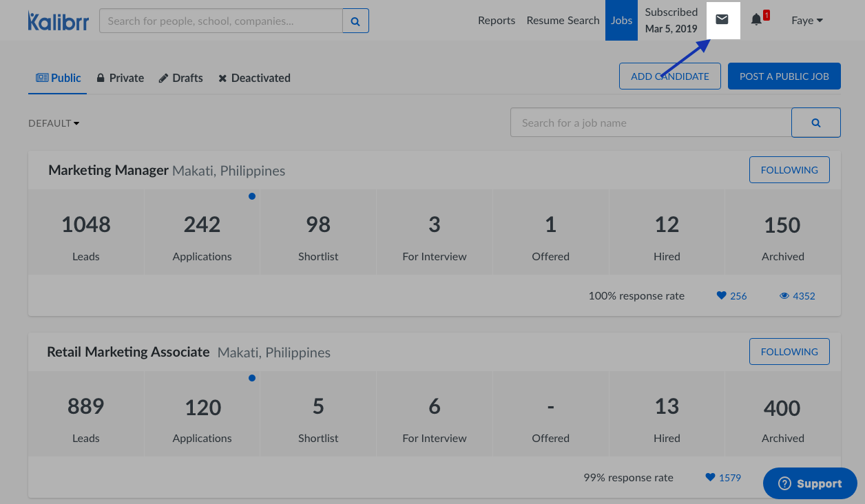Click the POST A PUBLIC JOB button
This screenshot has height=504, width=865.
pyautogui.click(x=784, y=76)
